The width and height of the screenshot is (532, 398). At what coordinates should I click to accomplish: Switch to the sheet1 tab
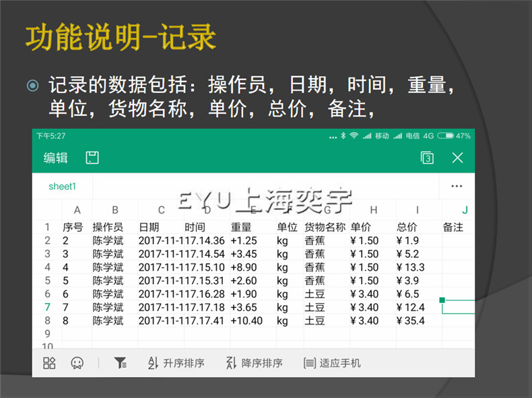pos(62,186)
